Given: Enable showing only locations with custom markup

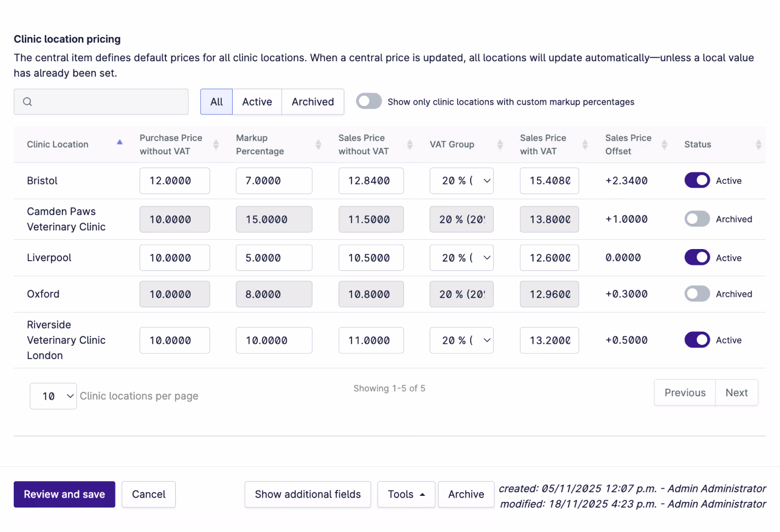Looking at the screenshot, I should [368, 101].
